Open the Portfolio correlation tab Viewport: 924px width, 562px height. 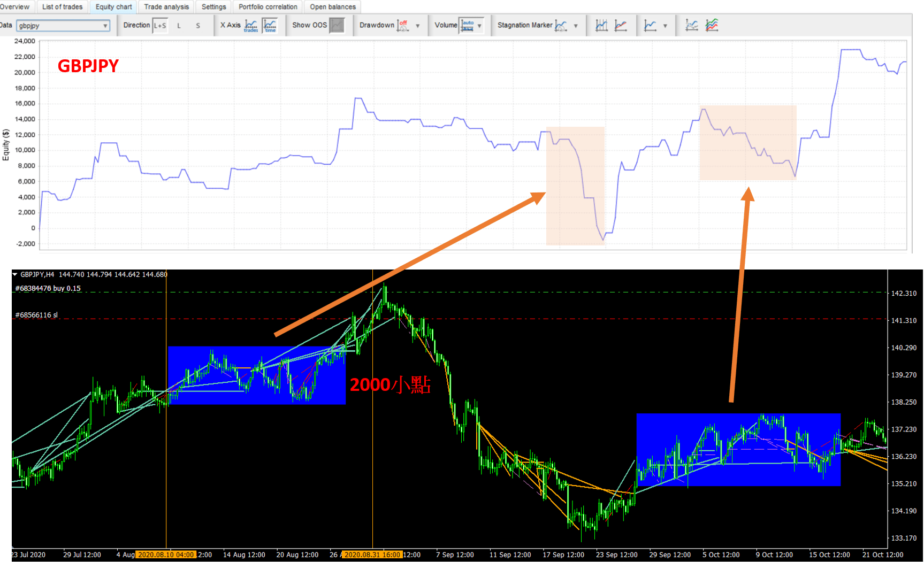tap(268, 7)
